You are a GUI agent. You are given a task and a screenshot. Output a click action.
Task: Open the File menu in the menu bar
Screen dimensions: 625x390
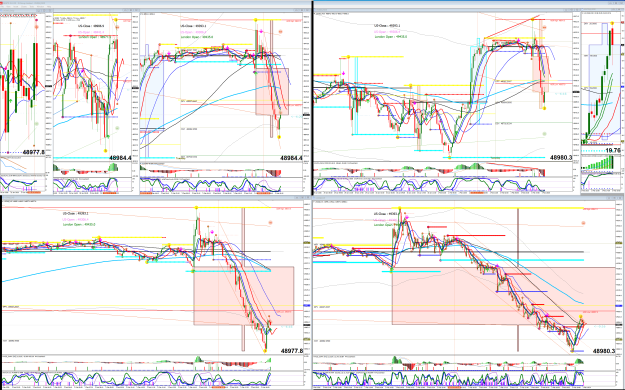coord(2,6)
